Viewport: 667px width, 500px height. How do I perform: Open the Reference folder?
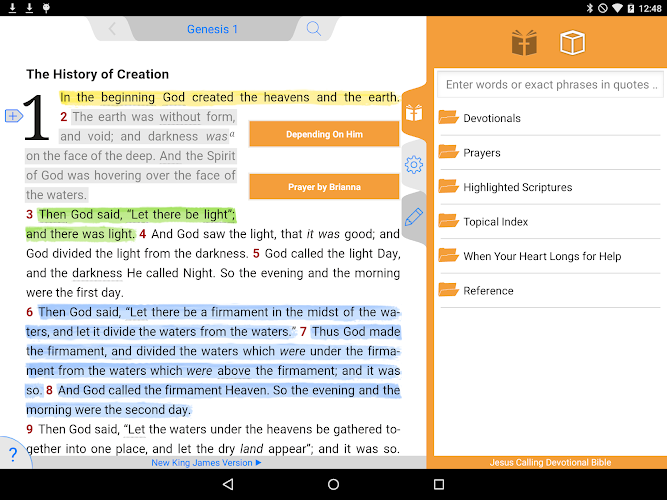550,291
